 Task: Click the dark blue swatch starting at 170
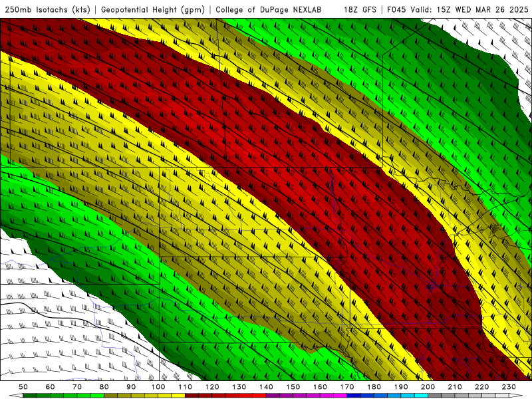354,396
